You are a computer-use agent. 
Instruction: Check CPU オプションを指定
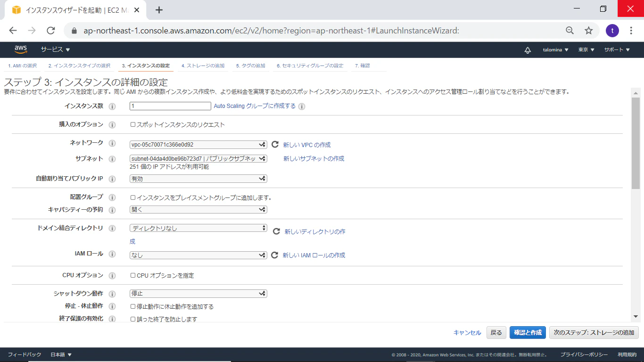(133, 275)
